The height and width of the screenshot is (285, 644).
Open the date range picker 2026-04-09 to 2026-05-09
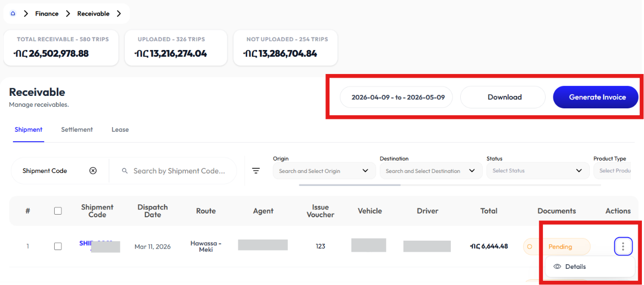pyautogui.click(x=396, y=97)
